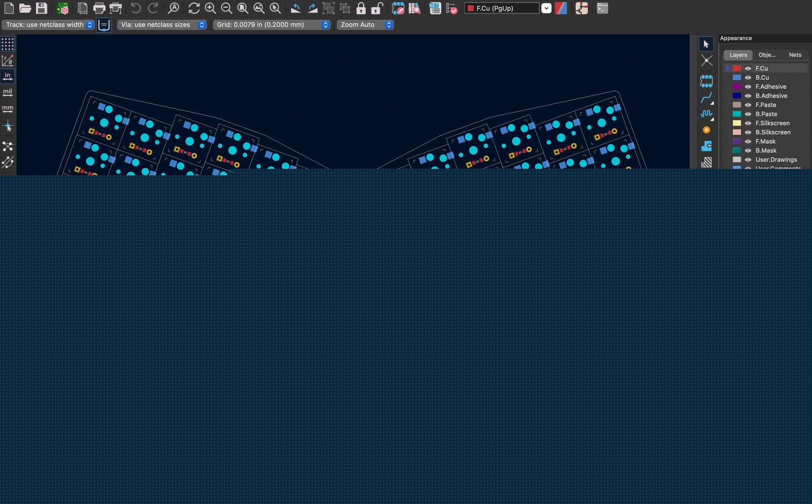Select the B.Adhesive layer row
This screenshot has height=504, width=812.
pos(766,96)
